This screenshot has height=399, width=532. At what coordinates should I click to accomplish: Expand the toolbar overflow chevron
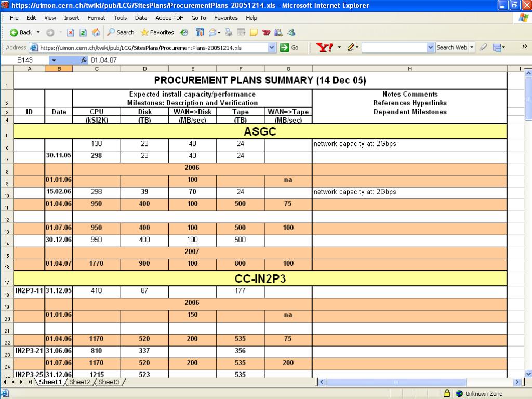525,46
